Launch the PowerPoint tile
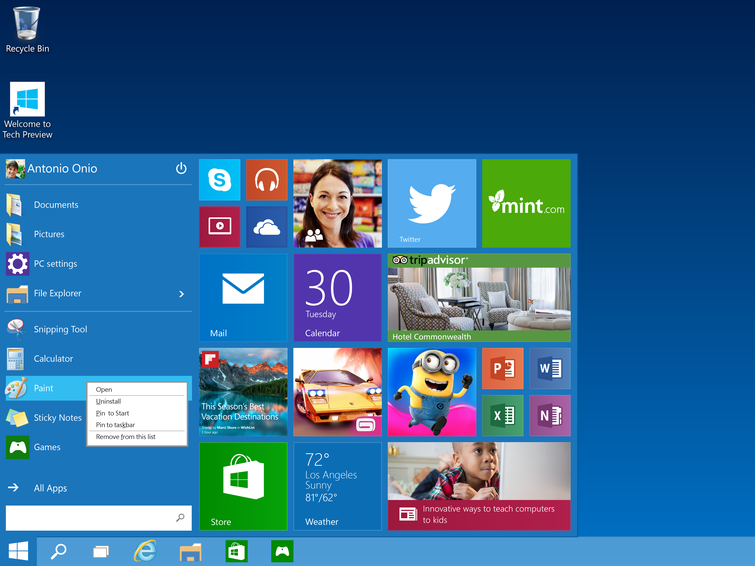 503,369
